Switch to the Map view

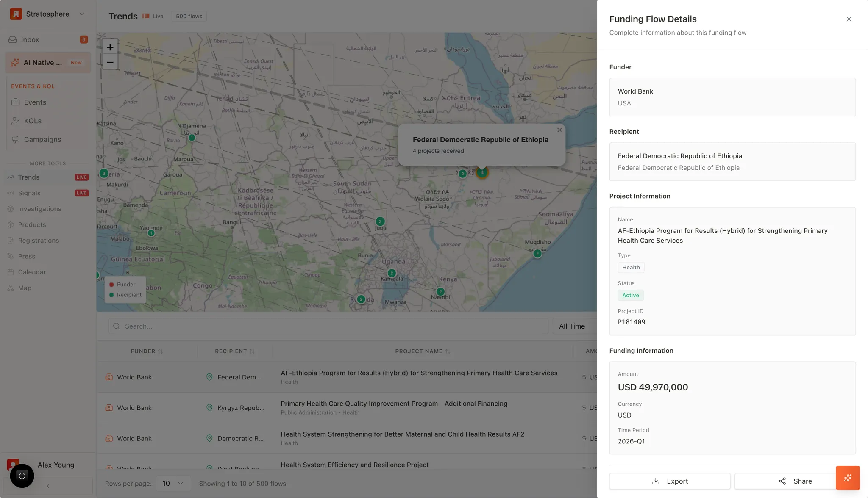24,288
